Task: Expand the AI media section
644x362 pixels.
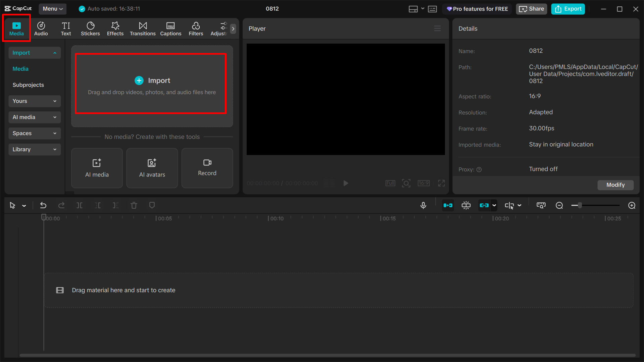Action: (x=34, y=117)
